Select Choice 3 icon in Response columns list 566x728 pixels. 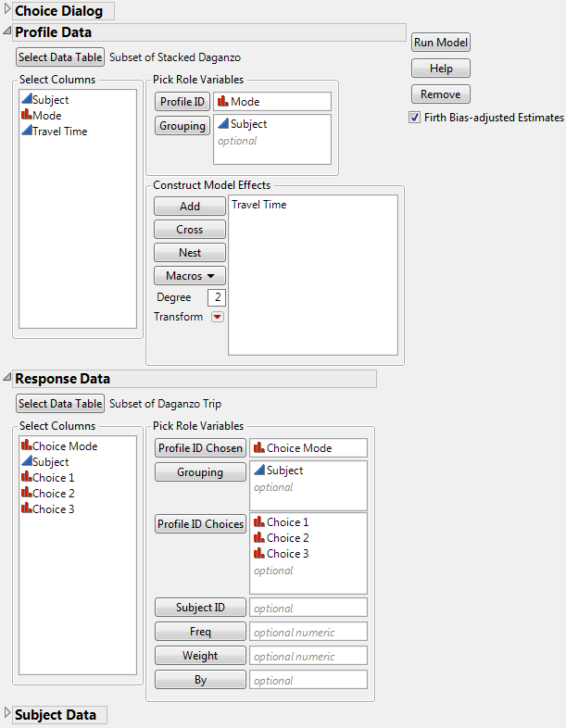(x=27, y=508)
